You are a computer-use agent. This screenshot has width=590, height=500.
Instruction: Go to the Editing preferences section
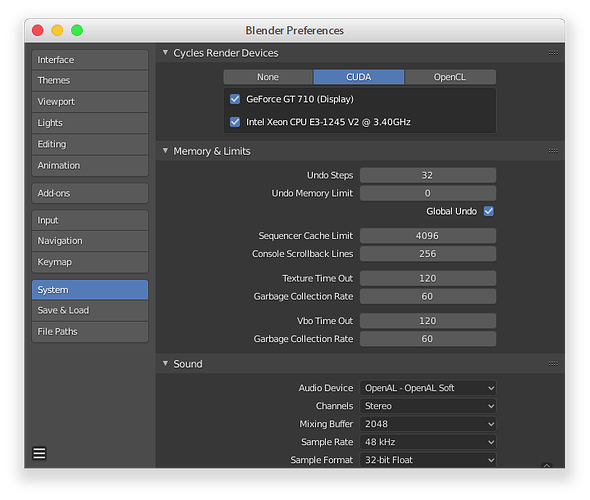pyautogui.click(x=90, y=144)
